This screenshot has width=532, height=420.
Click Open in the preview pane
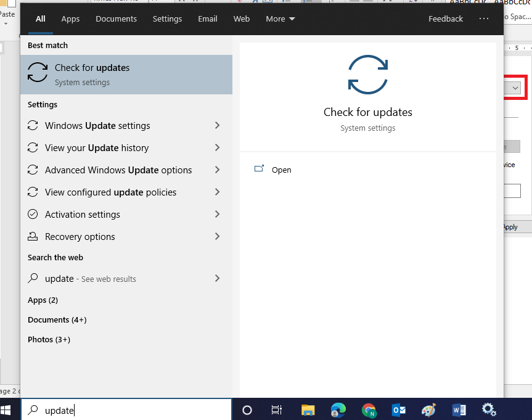tap(281, 170)
